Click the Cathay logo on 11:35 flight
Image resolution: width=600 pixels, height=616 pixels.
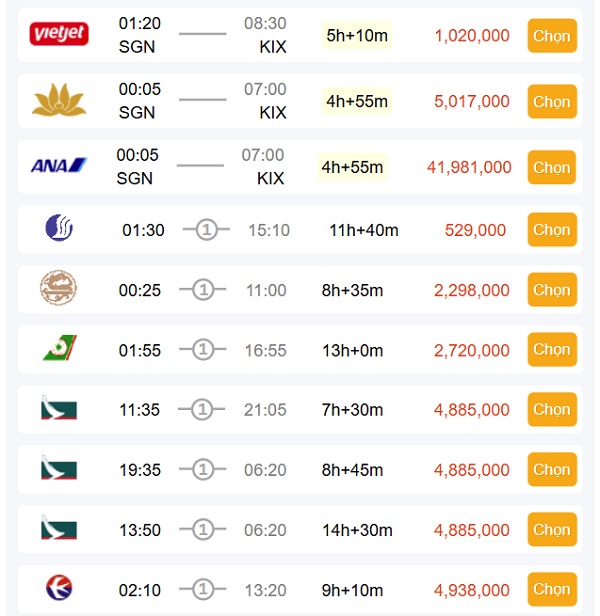coord(59,409)
